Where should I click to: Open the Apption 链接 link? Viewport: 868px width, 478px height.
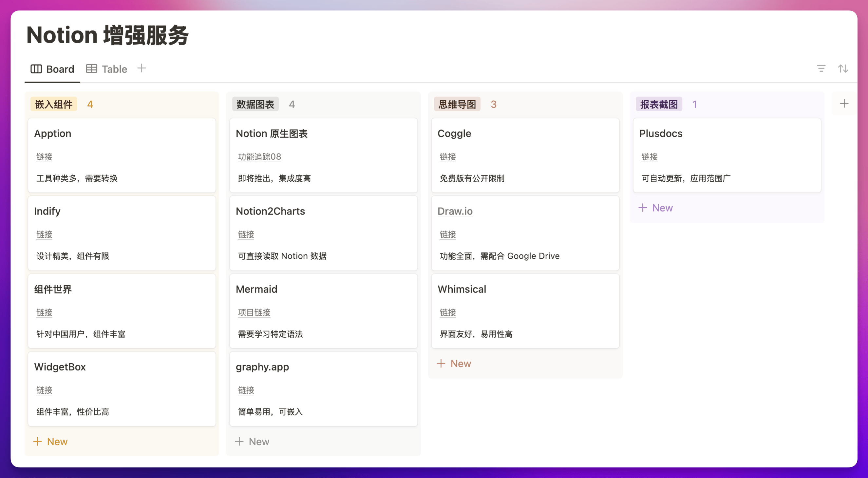point(45,157)
